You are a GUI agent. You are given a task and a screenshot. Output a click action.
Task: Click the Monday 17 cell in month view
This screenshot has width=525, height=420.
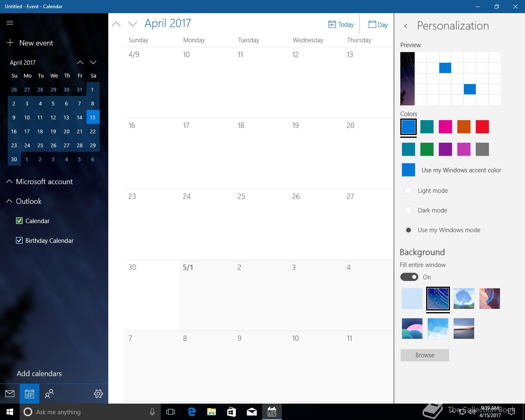[x=206, y=153]
